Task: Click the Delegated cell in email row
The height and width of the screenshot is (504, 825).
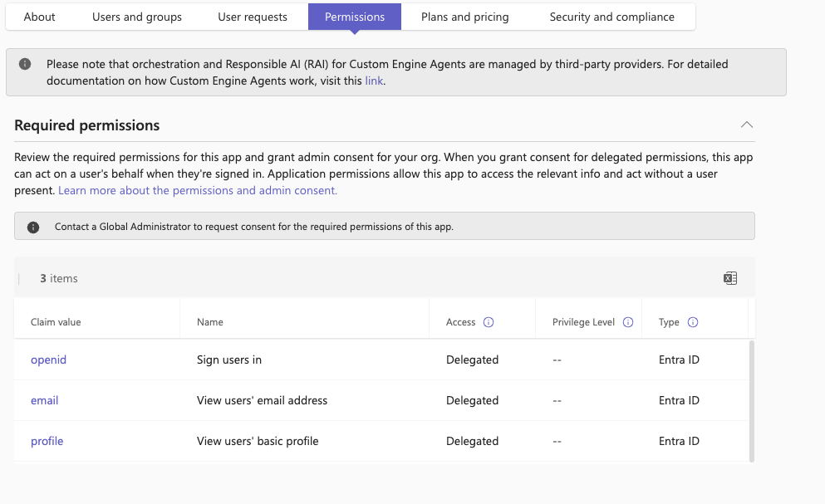Action: [x=472, y=400]
